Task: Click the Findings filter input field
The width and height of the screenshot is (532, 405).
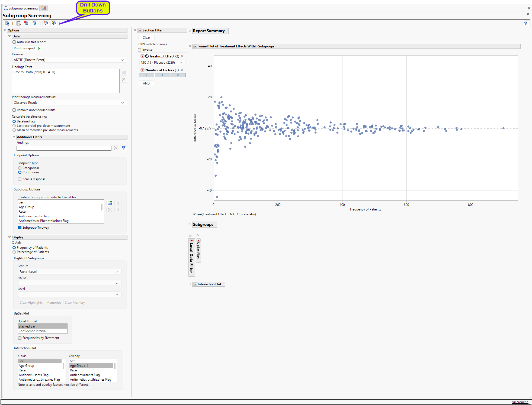Action: pos(64,148)
